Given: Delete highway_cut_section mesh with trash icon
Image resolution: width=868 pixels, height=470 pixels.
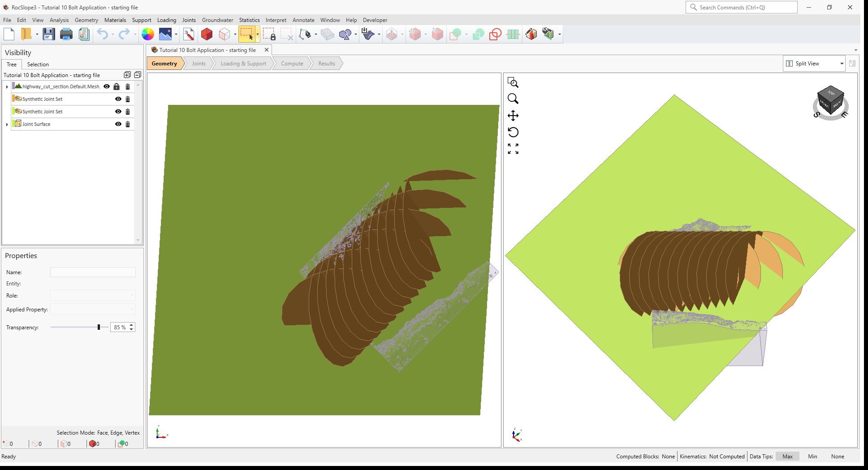Looking at the screenshot, I should (128, 86).
